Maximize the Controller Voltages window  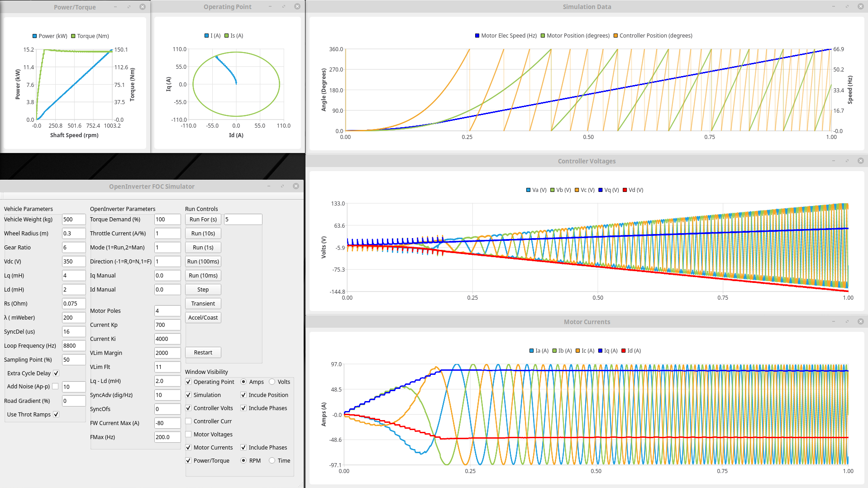[847, 161]
